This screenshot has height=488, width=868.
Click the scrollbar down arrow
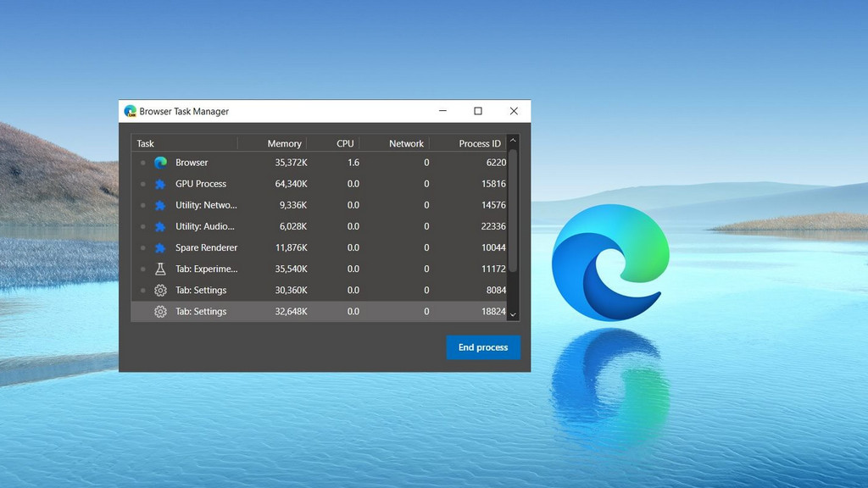(513, 315)
